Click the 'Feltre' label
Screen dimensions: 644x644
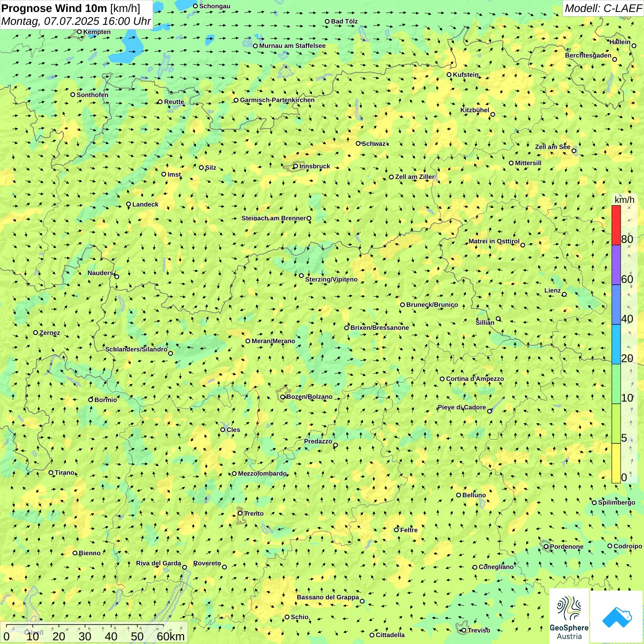pyautogui.click(x=409, y=530)
